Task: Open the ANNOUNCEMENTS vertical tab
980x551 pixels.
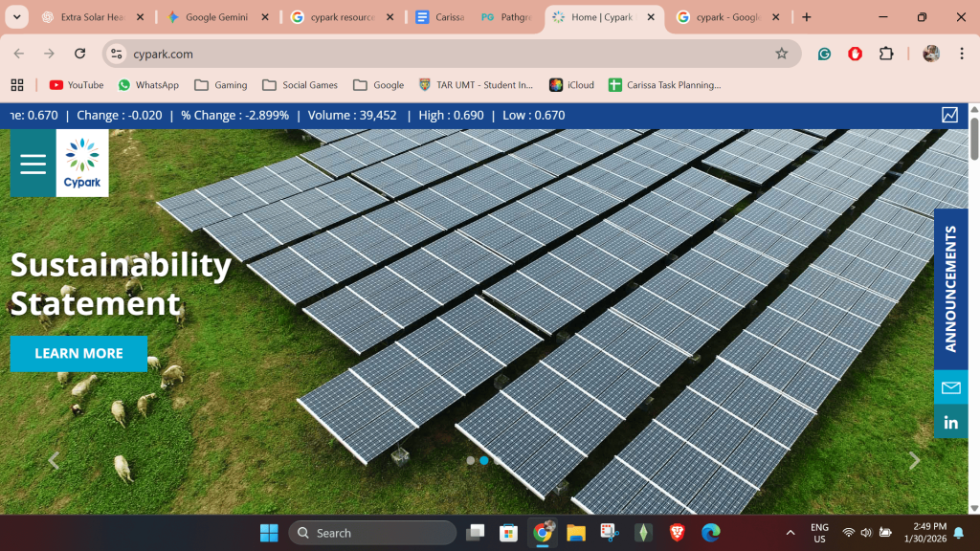Action: coord(950,285)
